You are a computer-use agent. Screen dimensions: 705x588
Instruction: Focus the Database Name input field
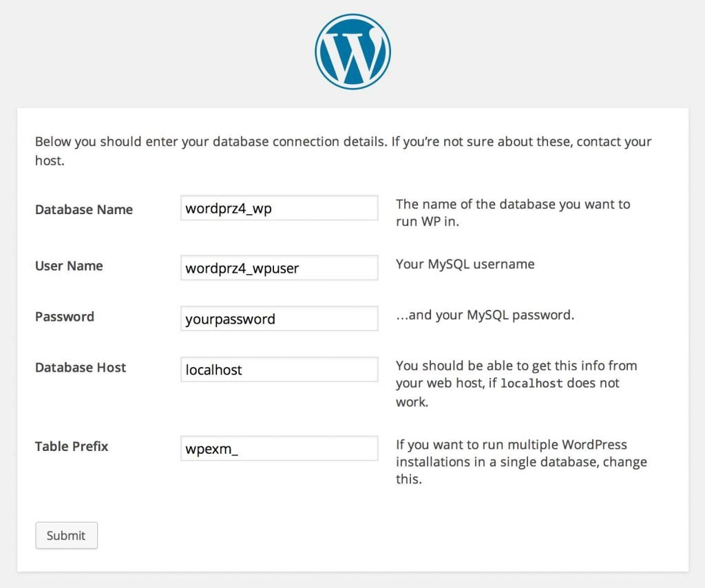279,209
